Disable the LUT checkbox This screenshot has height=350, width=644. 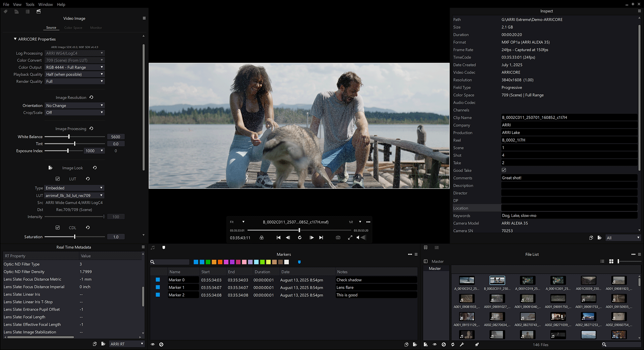58,179
